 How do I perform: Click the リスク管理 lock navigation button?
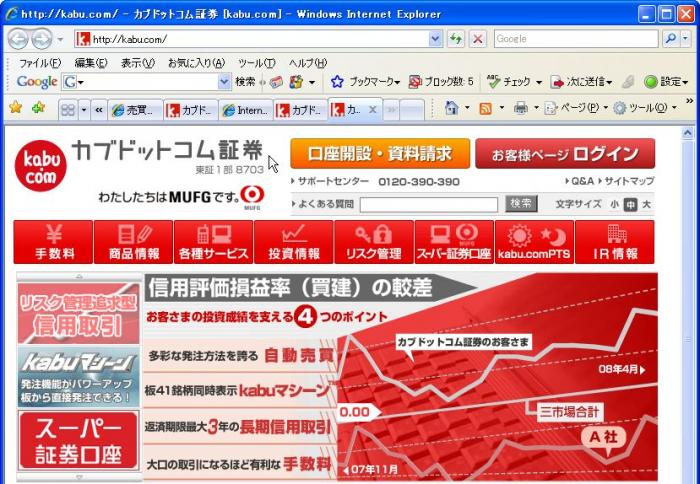point(374,242)
